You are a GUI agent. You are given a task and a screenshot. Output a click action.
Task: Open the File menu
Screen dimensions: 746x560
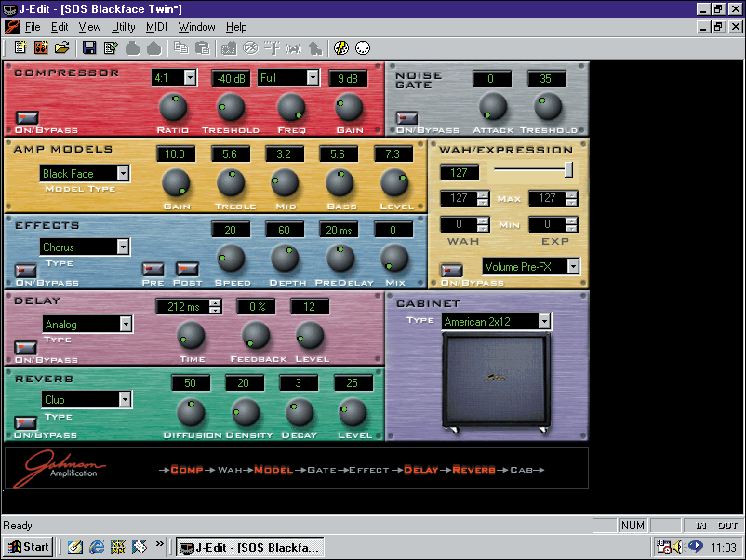pyautogui.click(x=33, y=27)
